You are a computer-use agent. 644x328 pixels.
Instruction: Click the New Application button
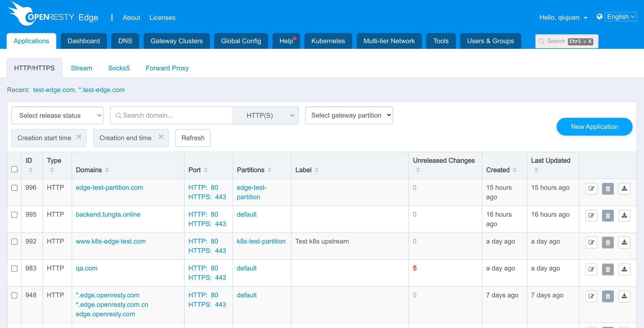point(594,126)
